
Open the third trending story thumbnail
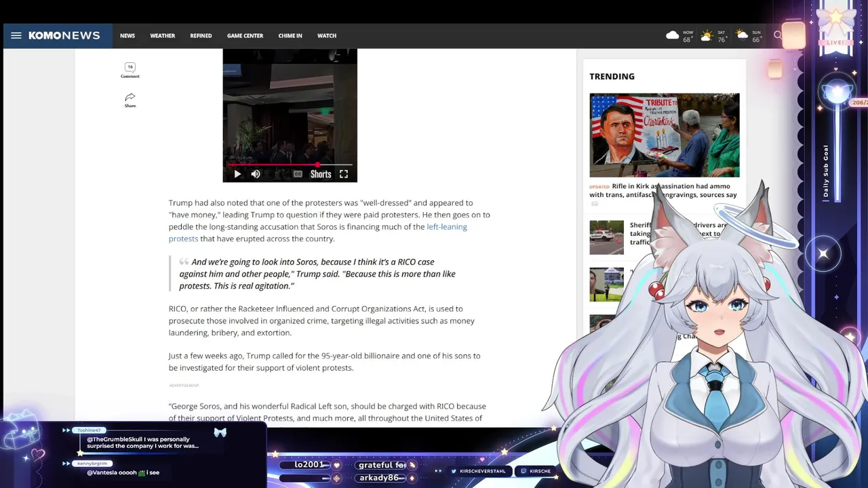click(x=606, y=284)
